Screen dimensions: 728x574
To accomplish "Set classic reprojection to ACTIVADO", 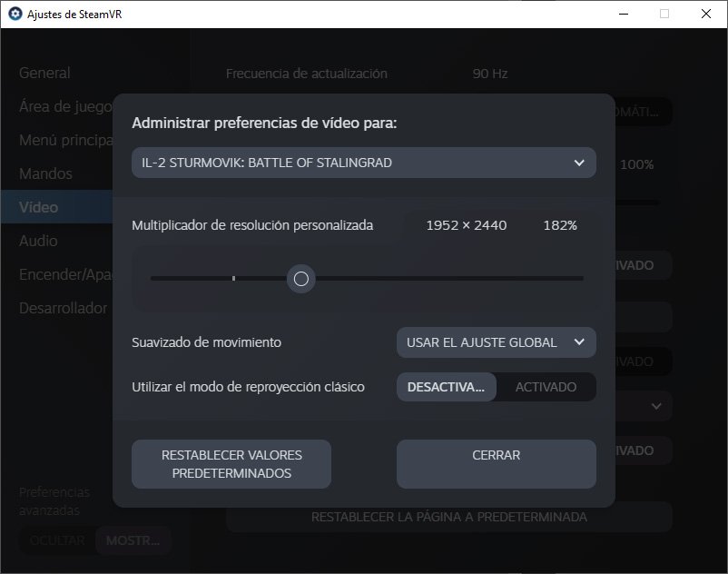I will 546,387.
